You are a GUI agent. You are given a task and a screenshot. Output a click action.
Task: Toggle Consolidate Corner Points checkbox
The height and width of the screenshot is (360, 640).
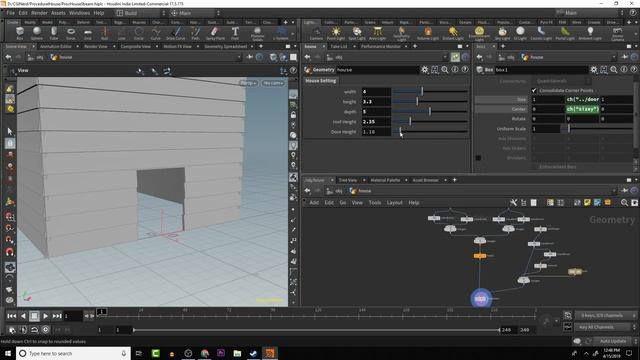point(534,90)
